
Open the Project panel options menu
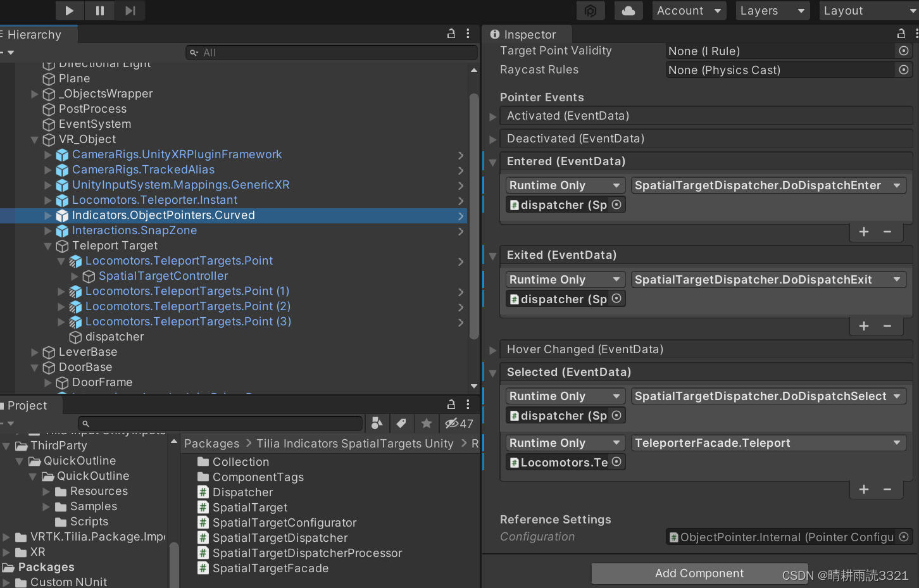click(468, 404)
